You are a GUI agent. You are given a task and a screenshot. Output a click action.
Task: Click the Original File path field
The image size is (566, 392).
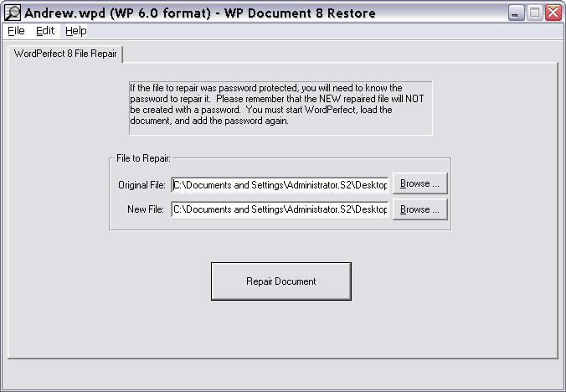coord(280,185)
